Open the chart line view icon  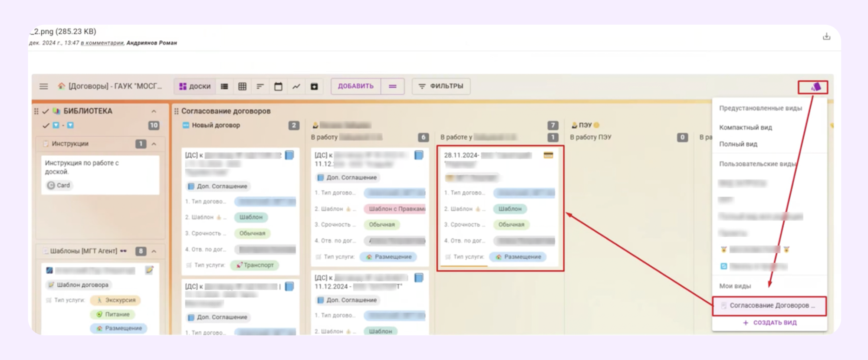[296, 86]
